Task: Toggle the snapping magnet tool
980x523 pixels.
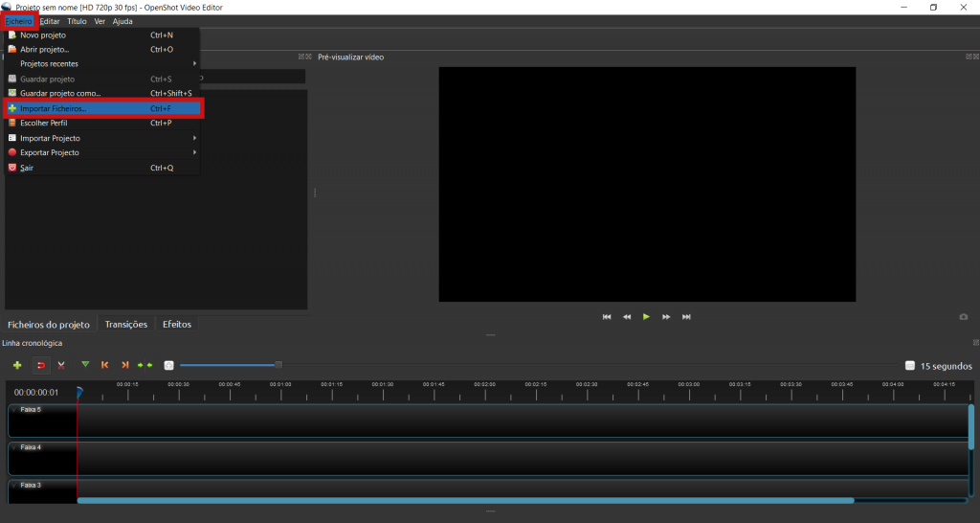Action: 41,365
